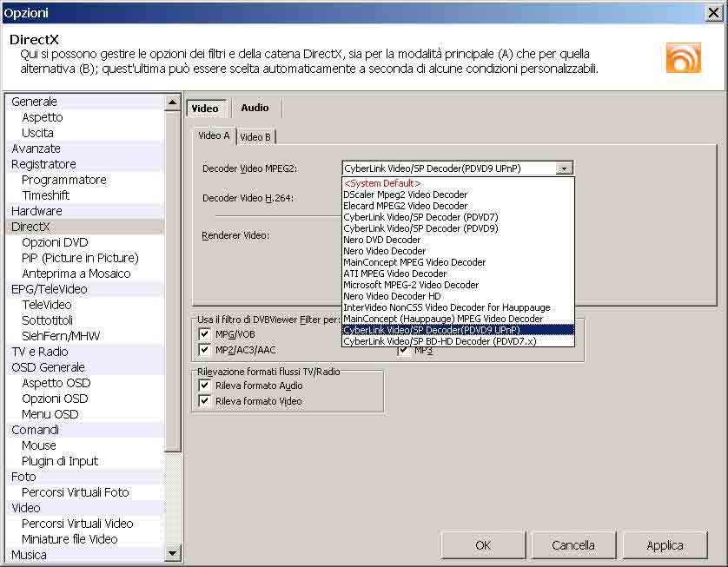Click the orange DVBViewer logo icon

[683, 57]
